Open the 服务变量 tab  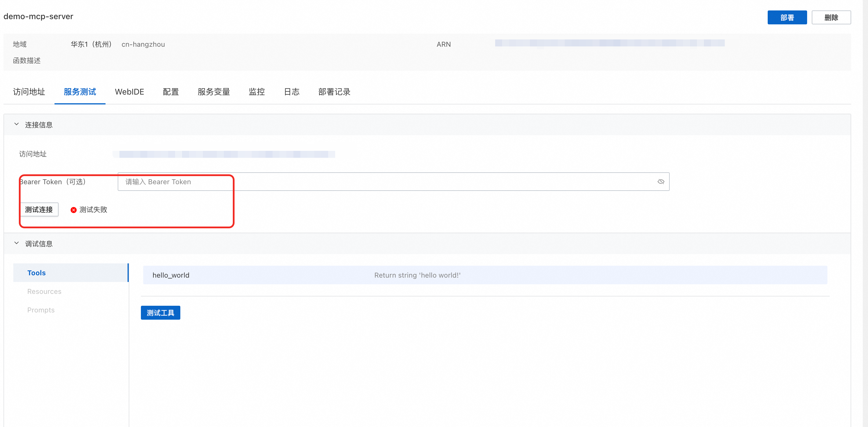tap(214, 92)
